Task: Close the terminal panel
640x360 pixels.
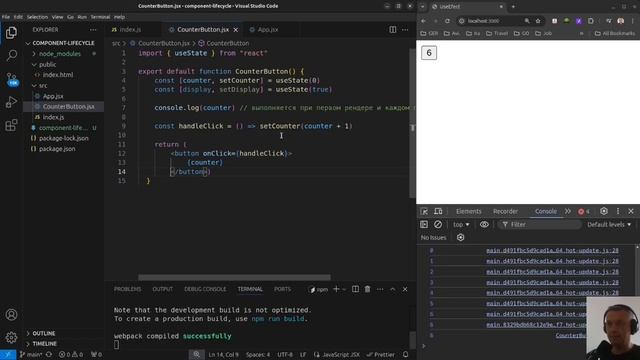Action: pos(405,289)
